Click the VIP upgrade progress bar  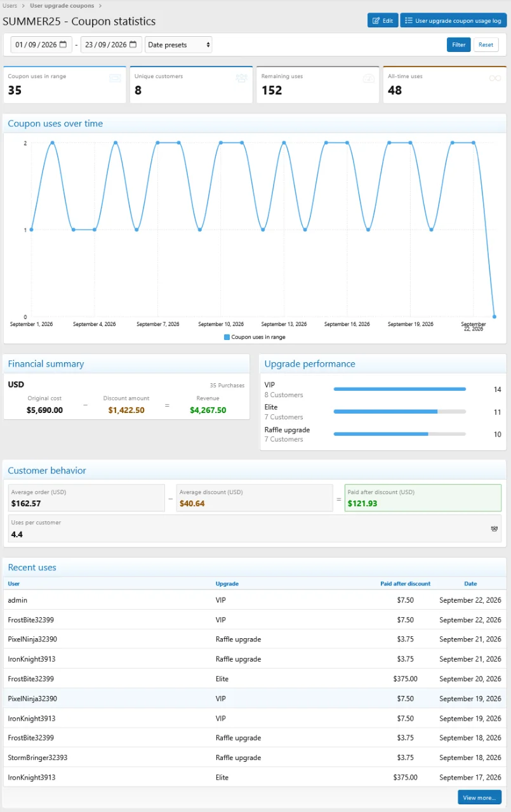coord(399,389)
